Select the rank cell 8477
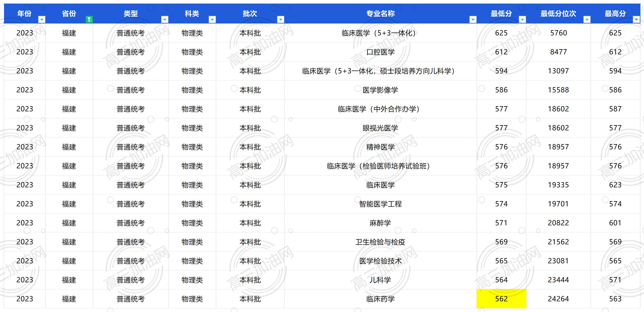Screen dimensions: 644x312 [x=559, y=52]
